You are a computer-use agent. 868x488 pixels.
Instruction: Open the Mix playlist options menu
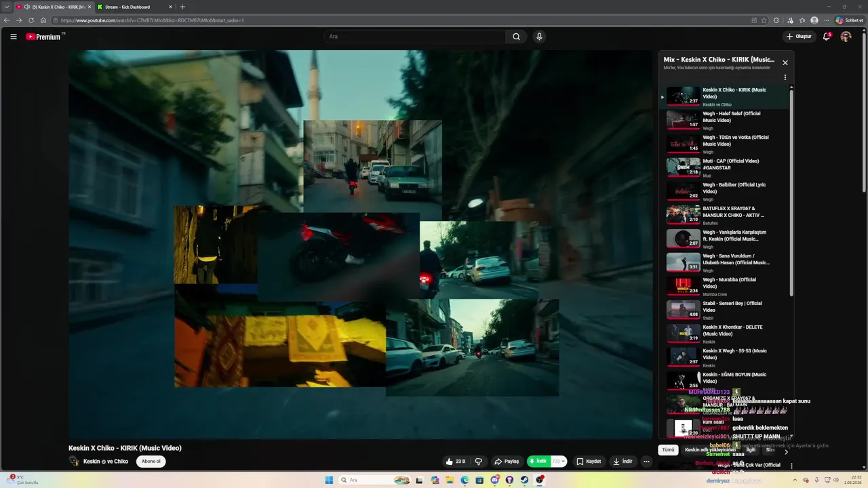pos(785,77)
